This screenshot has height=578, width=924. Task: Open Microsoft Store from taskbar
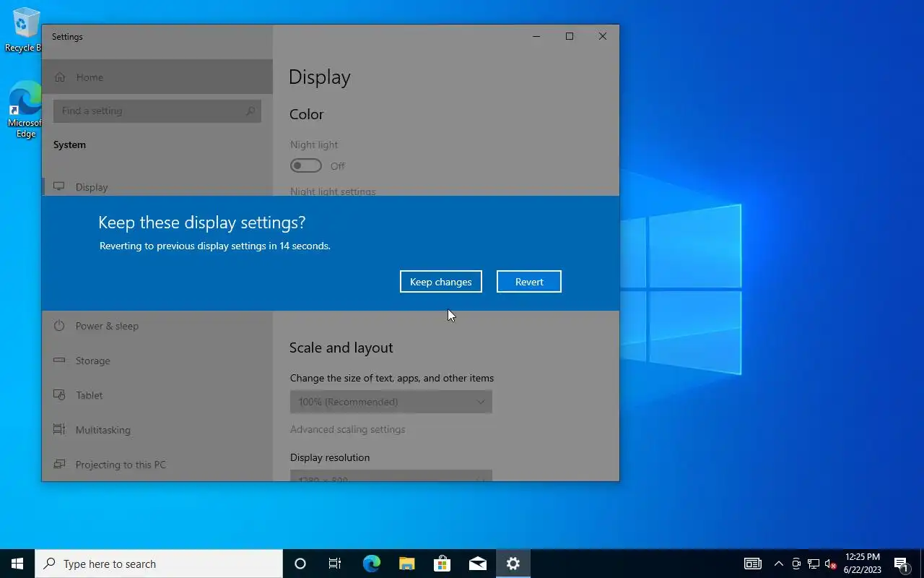(442, 564)
